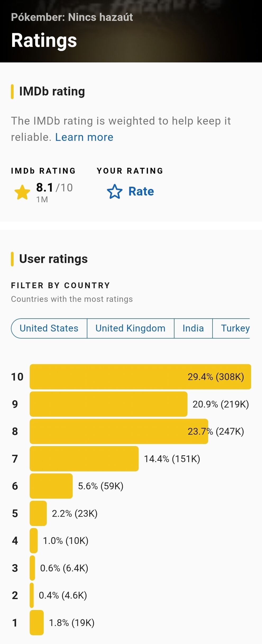Tap the Rate button text
Screen dimensions: 262x644
click(141, 191)
